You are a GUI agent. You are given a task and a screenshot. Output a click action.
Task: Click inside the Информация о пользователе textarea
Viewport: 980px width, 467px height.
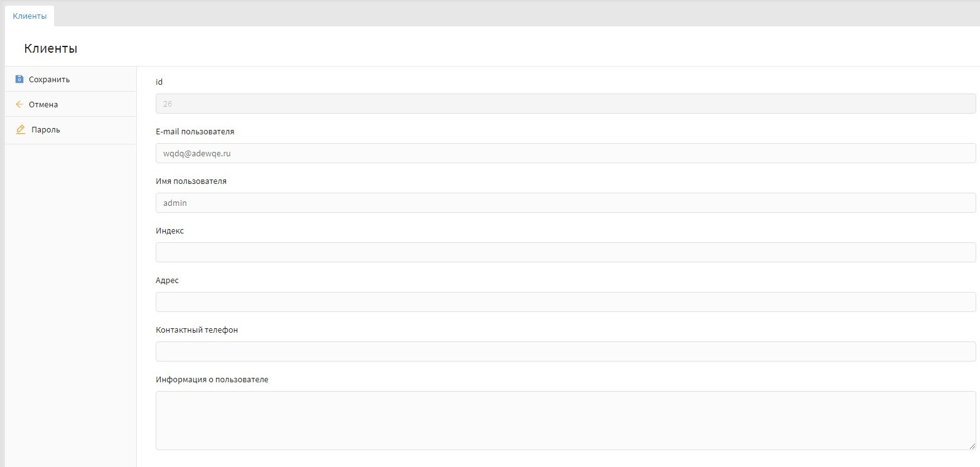565,420
